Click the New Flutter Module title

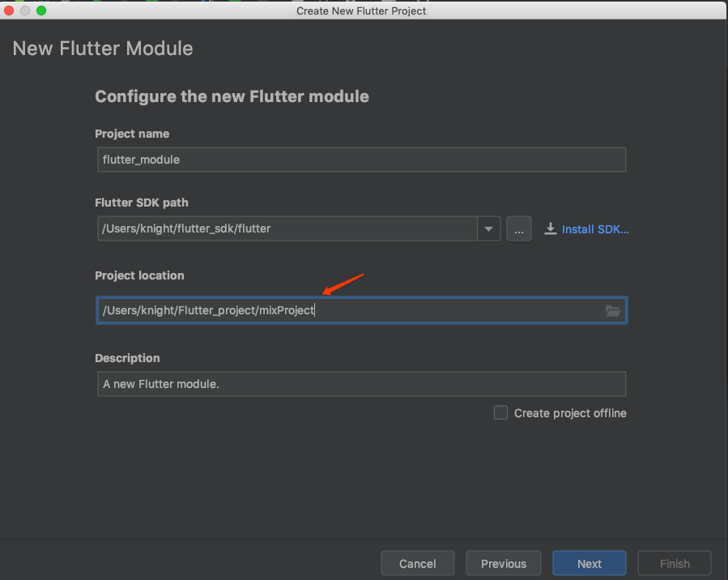[103, 49]
